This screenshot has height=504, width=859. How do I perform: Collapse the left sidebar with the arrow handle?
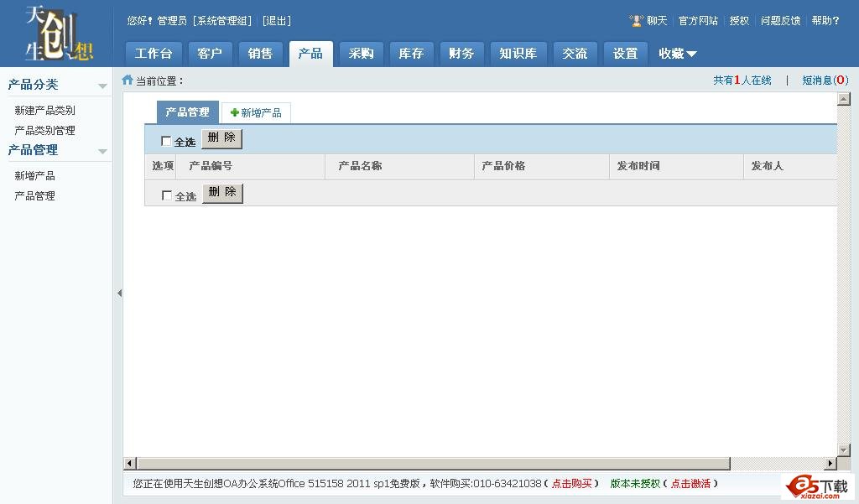[119, 293]
